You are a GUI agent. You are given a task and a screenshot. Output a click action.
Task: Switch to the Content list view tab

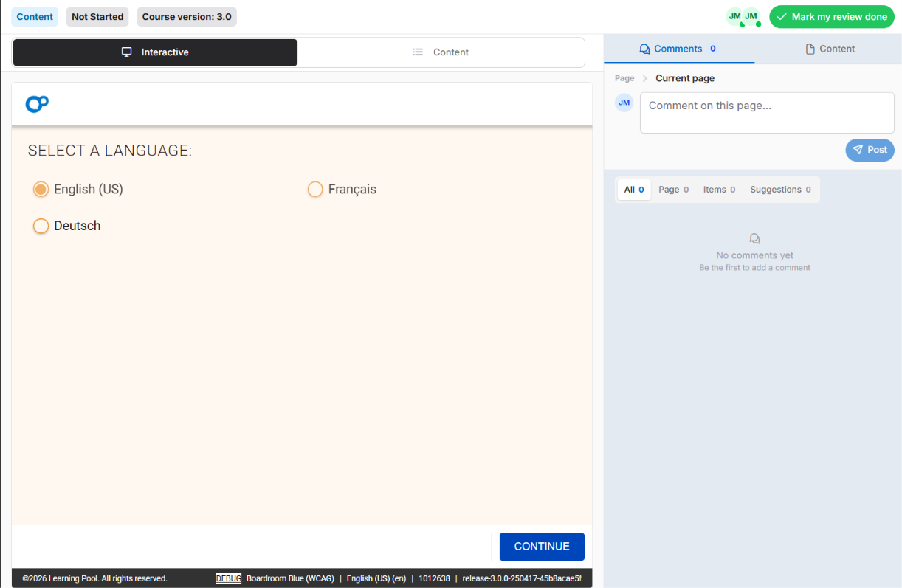(x=441, y=52)
